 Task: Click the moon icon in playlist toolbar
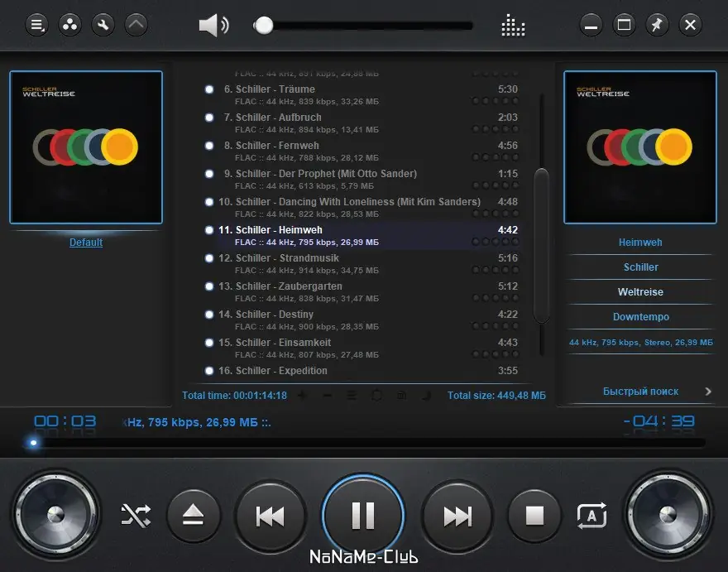(x=426, y=396)
